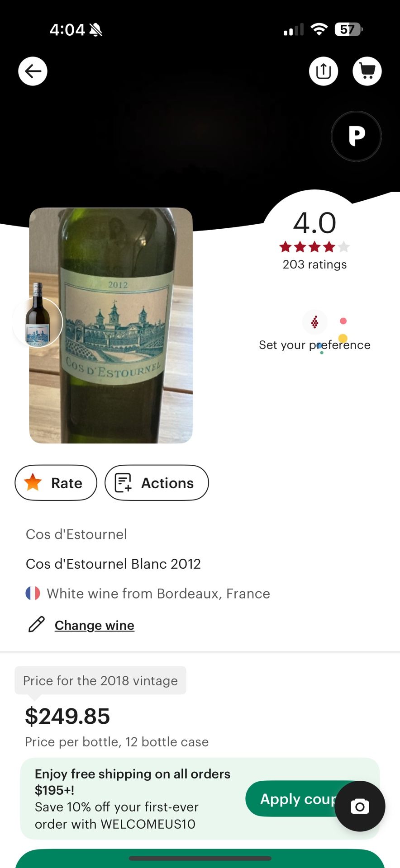Open the Cos d'Estournel winery name

point(76,534)
